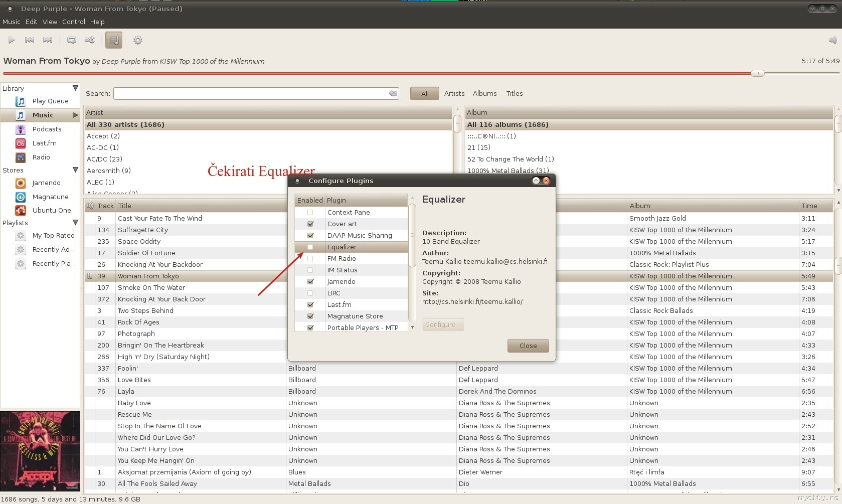
Task: Select the Smoke On The Water track
Action: [x=186, y=287]
